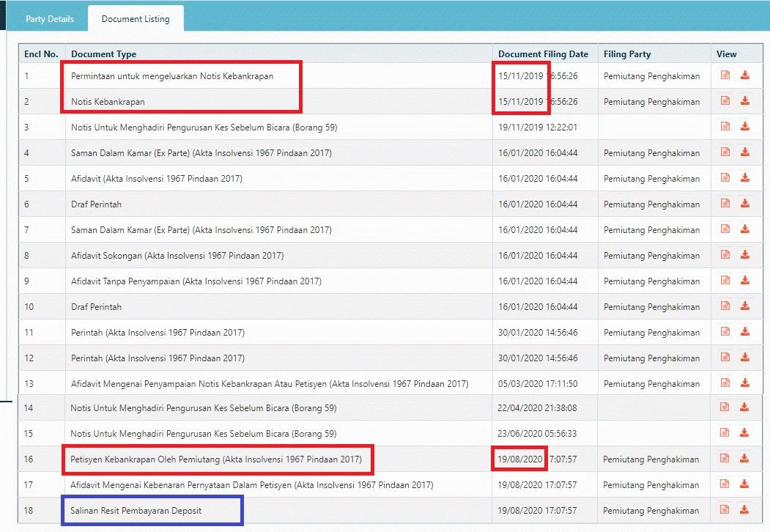Download enclosure 17 Afidavit Mengenai Kebenaran
This screenshot has width=770, height=532.
click(x=744, y=484)
